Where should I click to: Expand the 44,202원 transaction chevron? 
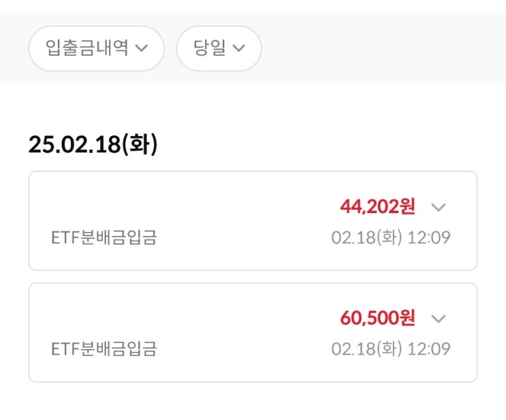[x=439, y=207]
